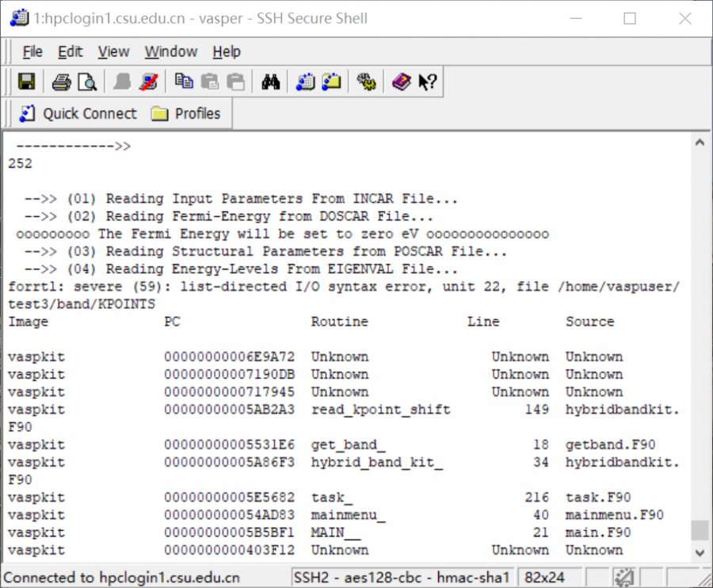Click 'hybrid_band_kit_' routine name
The width and height of the screenshot is (713, 588).
tap(377, 463)
